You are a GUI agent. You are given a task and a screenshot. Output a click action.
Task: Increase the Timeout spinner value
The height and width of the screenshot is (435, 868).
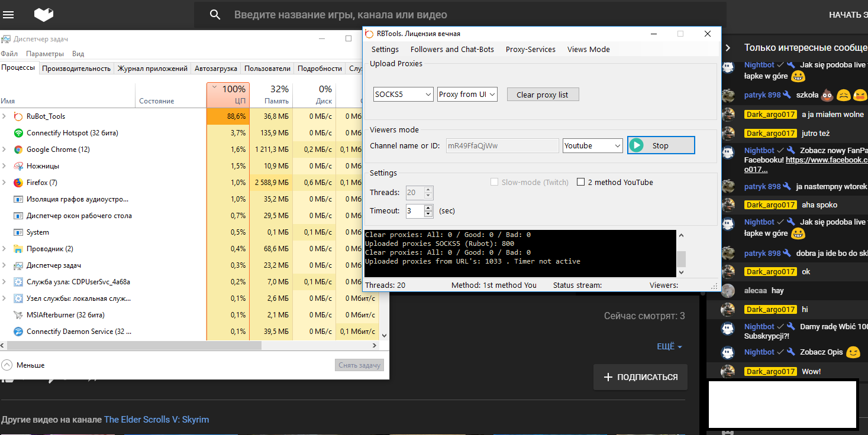click(428, 207)
